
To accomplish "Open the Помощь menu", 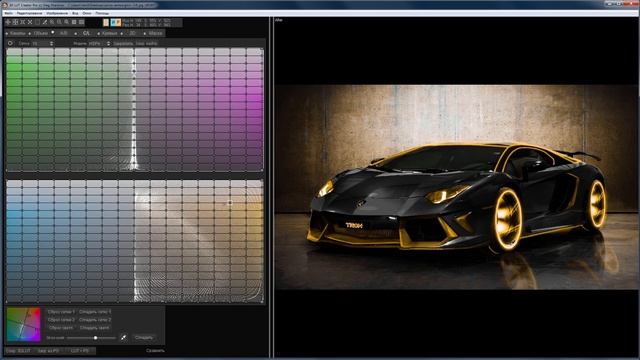I will [x=102, y=13].
